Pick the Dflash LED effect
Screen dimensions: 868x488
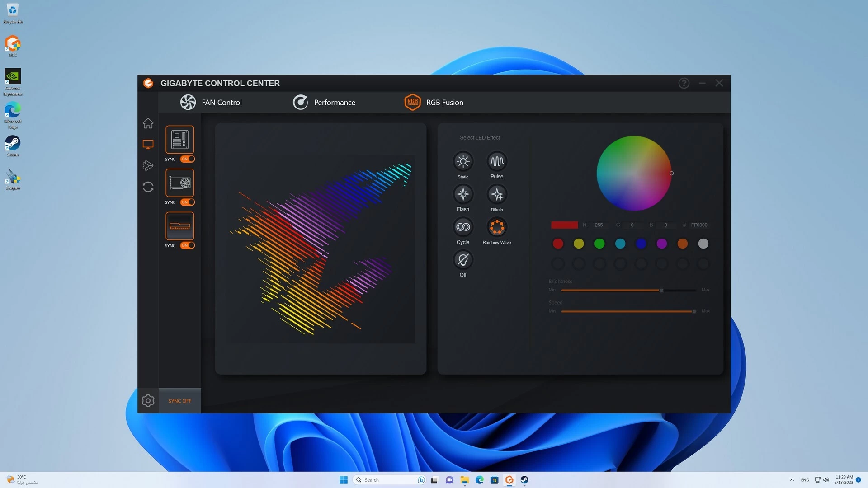[496, 194]
